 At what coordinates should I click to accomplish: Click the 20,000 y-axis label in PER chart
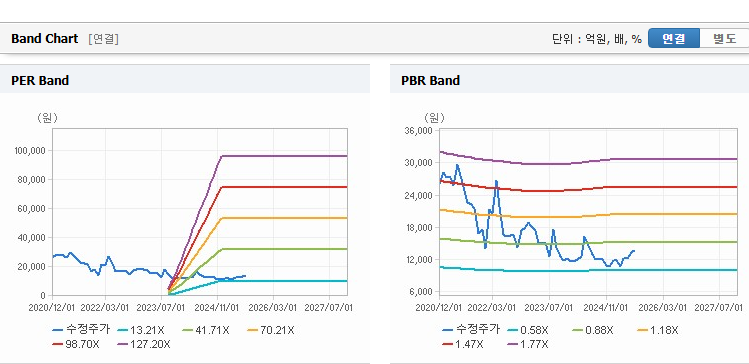(32, 267)
